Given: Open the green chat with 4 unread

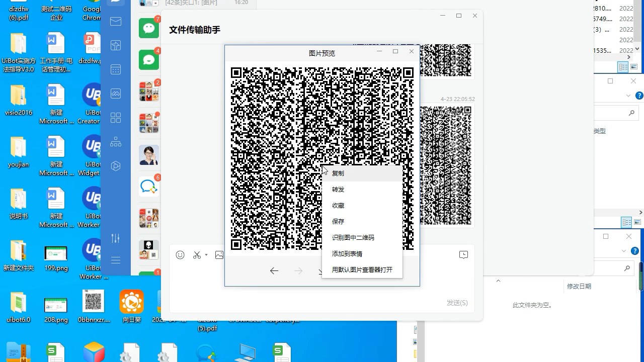Looking at the screenshot, I should tap(149, 59).
